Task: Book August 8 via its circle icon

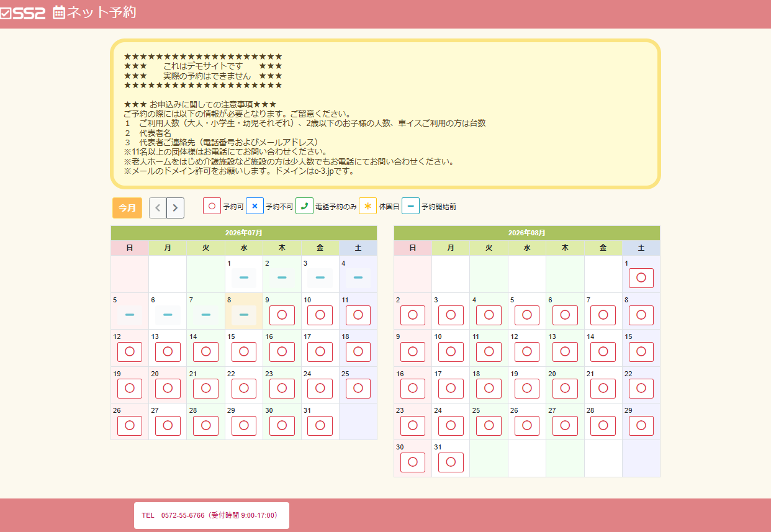Action: [641, 315]
